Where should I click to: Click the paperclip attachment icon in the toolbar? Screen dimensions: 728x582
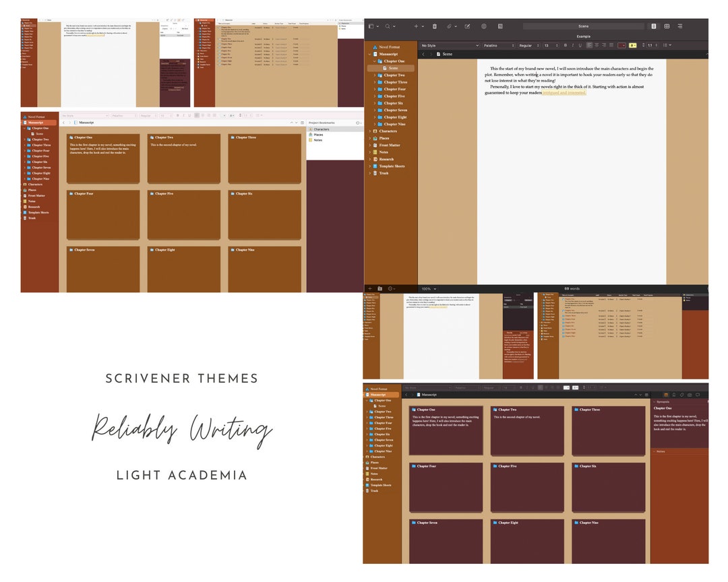pos(449,26)
